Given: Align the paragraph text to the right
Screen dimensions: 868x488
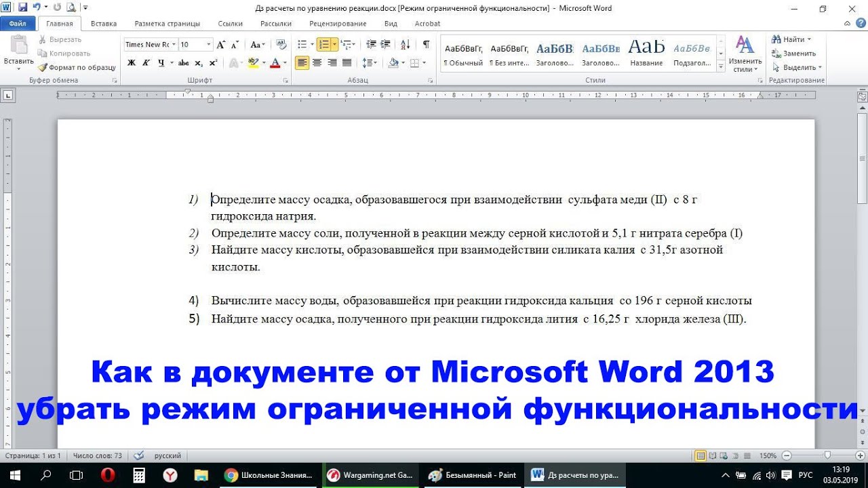Looking at the screenshot, I should click(x=332, y=63).
